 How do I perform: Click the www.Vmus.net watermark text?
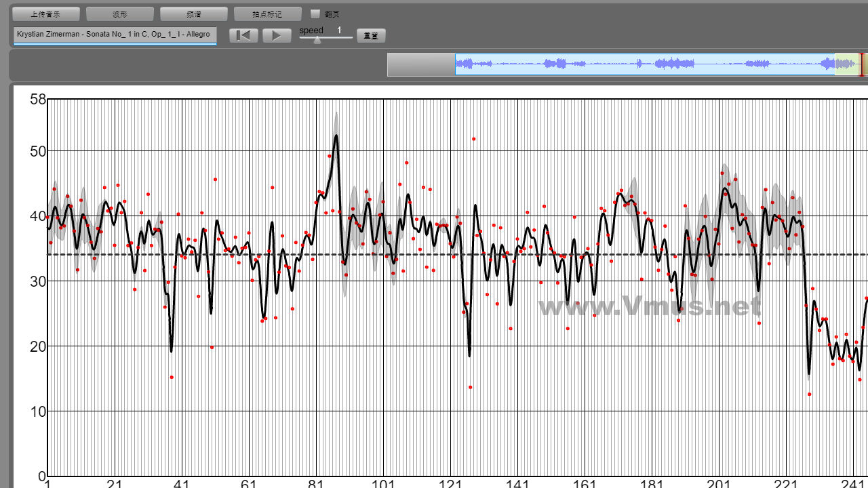649,306
